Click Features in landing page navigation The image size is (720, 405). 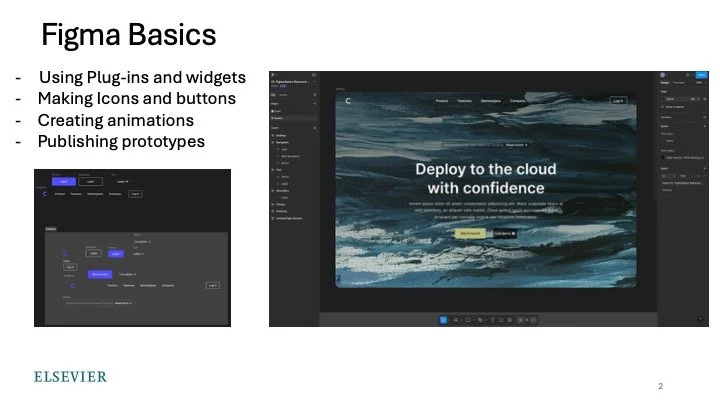point(464,101)
